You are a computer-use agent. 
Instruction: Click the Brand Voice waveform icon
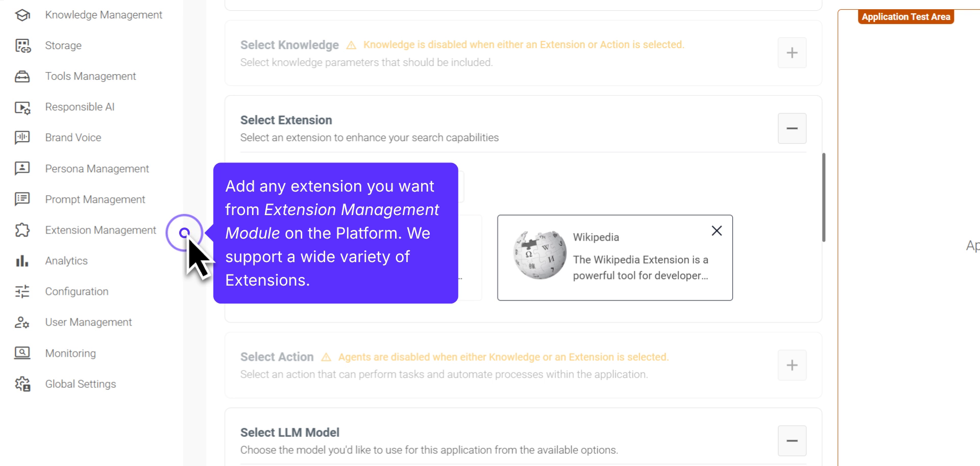[x=22, y=137]
